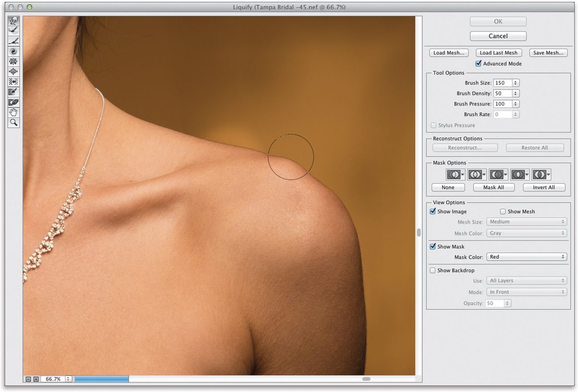Open Replace Selection mask option
Screen dimensions: 578x392
click(455, 174)
